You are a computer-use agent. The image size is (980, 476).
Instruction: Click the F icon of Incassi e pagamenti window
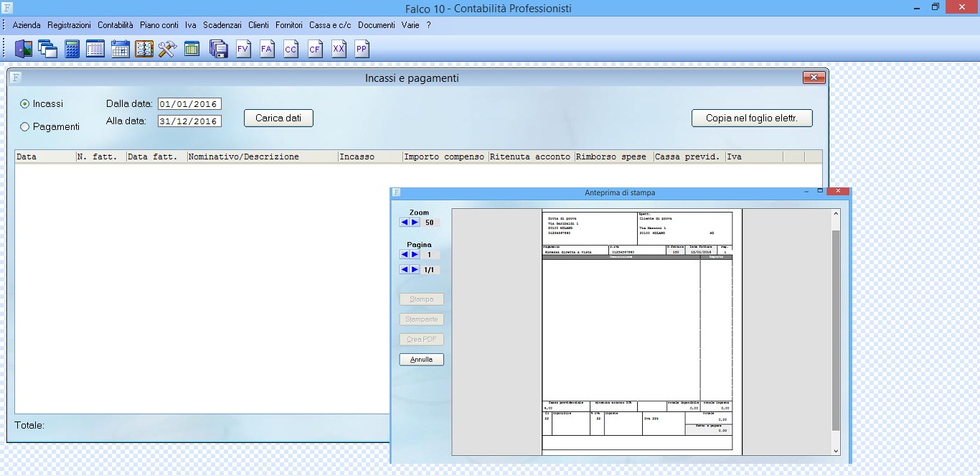[x=16, y=78]
